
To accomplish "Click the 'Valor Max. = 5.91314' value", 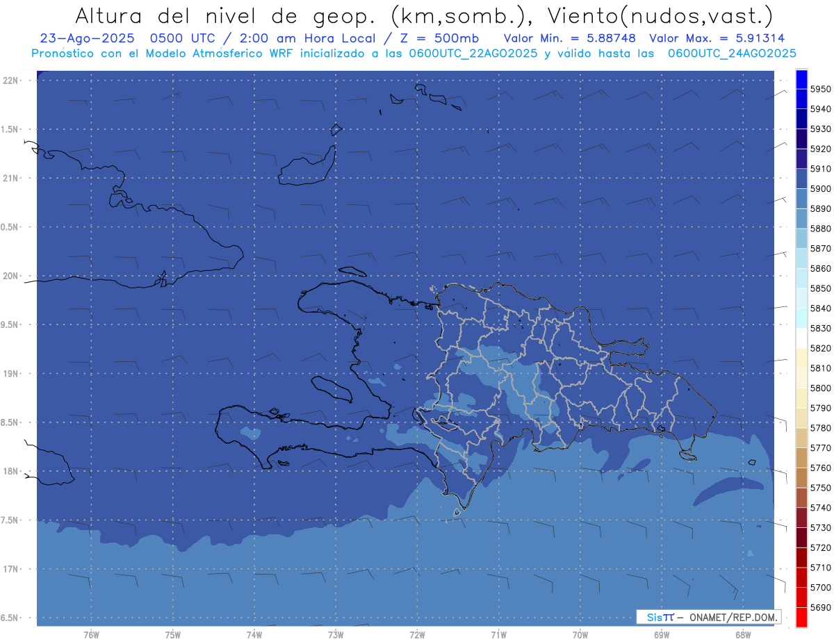I will 717,38.
